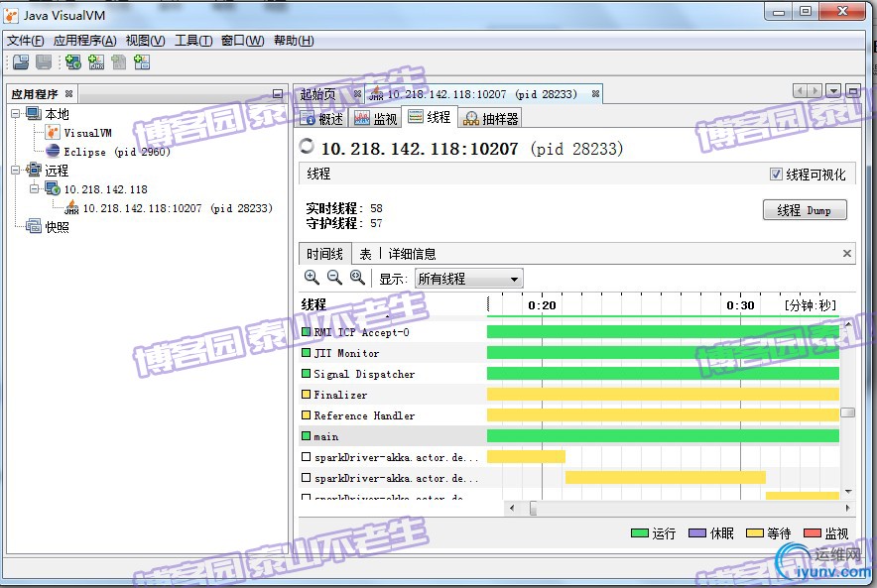The image size is (877, 588).
Task: Click the vertical timeline scrollbar thumb
Action: click(848, 412)
